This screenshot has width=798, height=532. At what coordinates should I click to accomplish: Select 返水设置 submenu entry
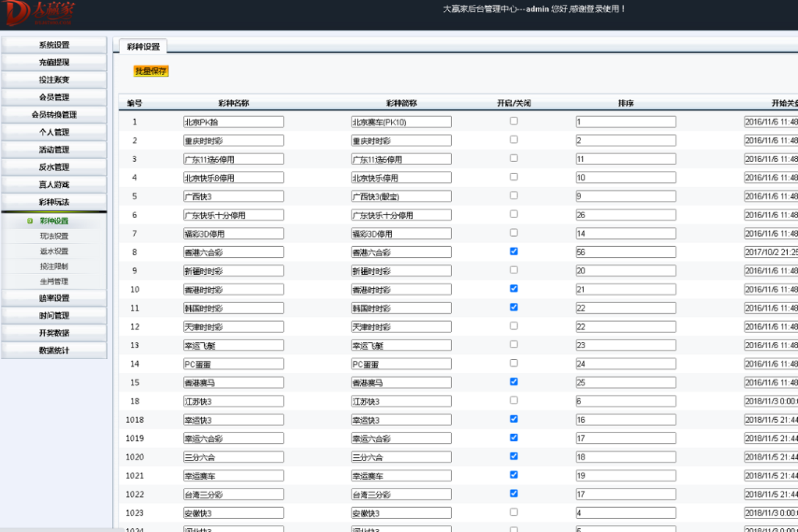click(55, 250)
